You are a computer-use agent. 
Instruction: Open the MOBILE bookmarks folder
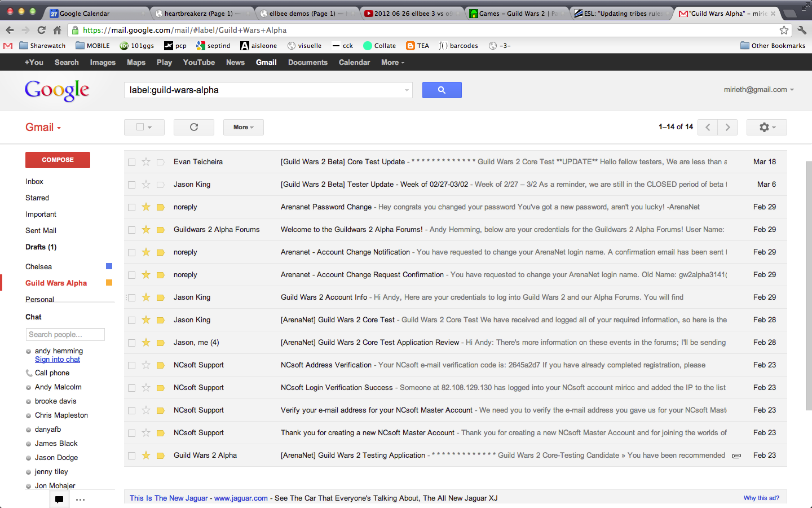point(92,46)
